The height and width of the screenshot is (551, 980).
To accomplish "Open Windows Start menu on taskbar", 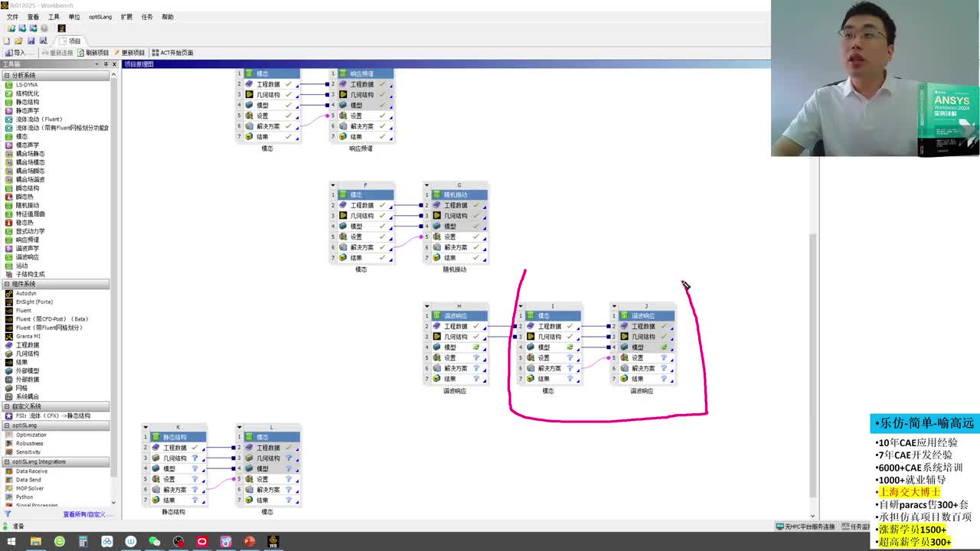I will point(12,542).
